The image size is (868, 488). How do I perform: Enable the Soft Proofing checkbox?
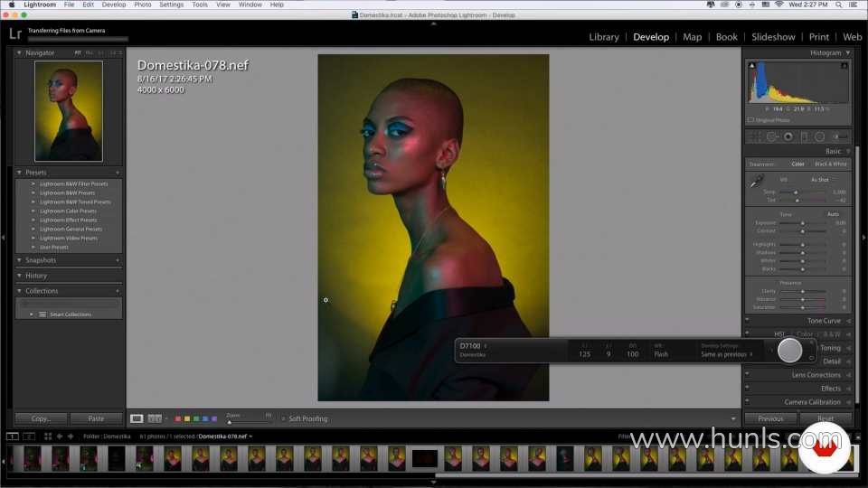[x=283, y=418]
